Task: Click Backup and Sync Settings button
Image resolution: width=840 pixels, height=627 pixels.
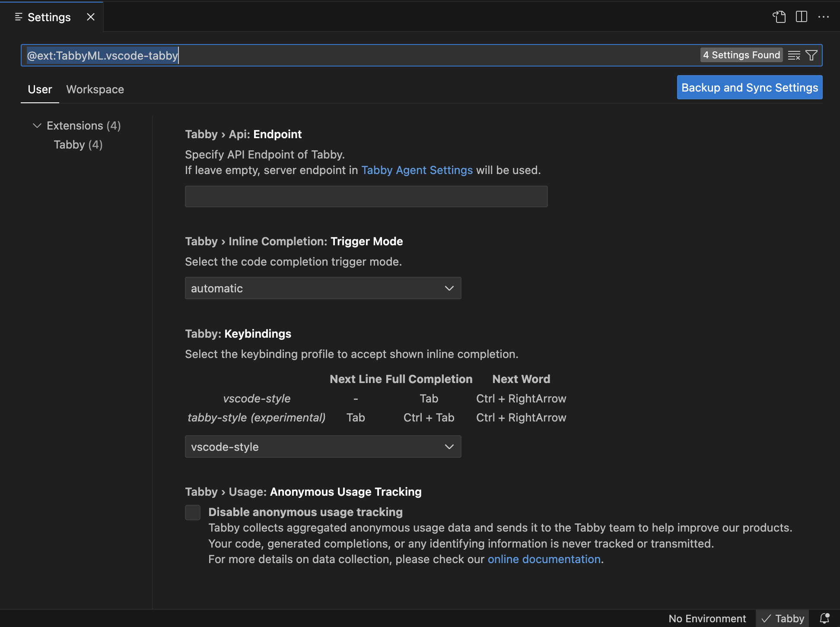Action: 749,88
